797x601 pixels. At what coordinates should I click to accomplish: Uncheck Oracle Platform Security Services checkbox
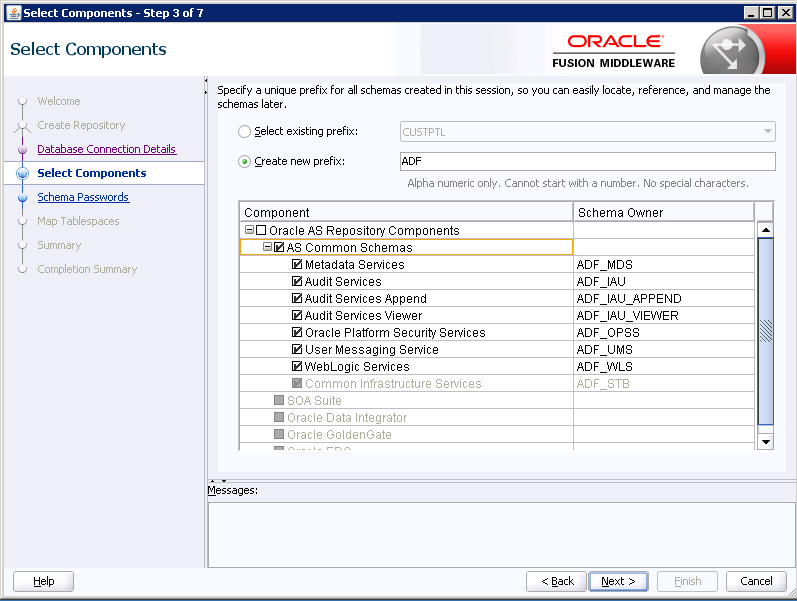(297, 333)
